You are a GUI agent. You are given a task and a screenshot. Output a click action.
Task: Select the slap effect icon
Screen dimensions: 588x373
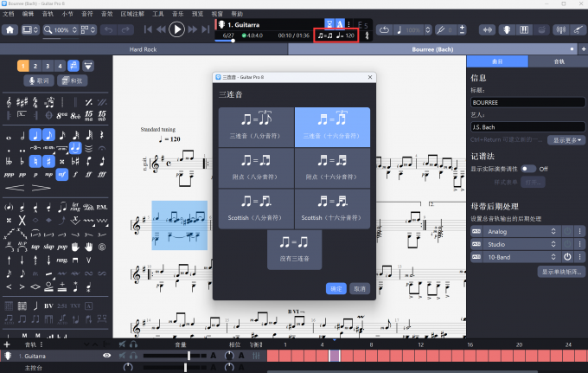48,247
